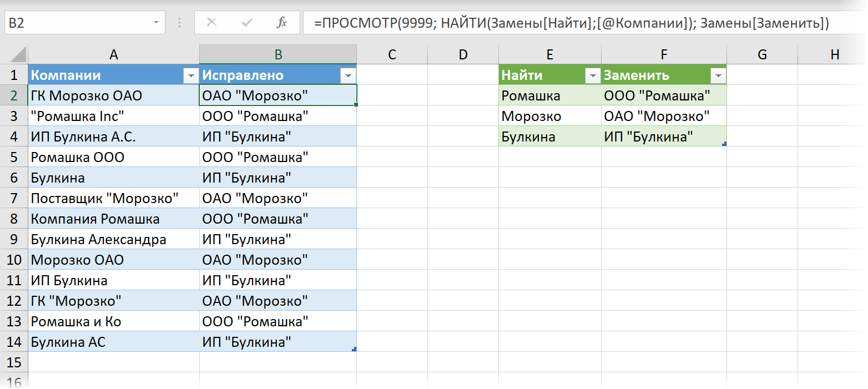Select cell 'ГК Морозко ОАО'
Viewport: 868px width, 389px height.
point(114,95)
